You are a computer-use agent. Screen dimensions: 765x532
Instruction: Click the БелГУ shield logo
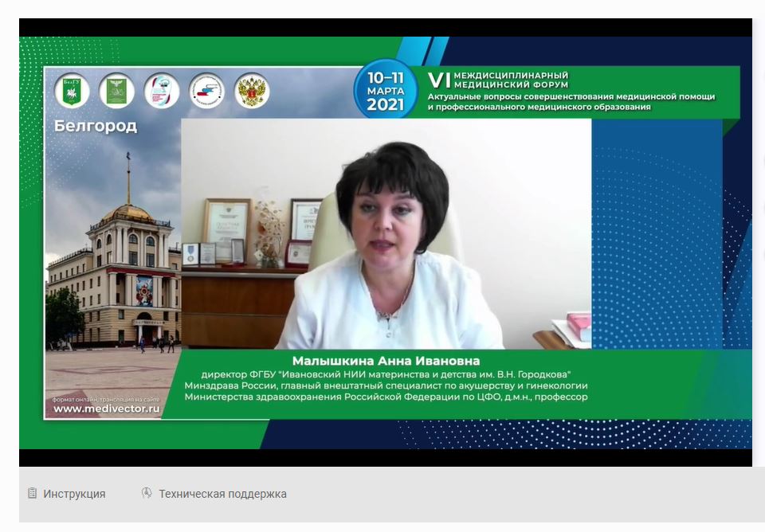pos(72,91)
